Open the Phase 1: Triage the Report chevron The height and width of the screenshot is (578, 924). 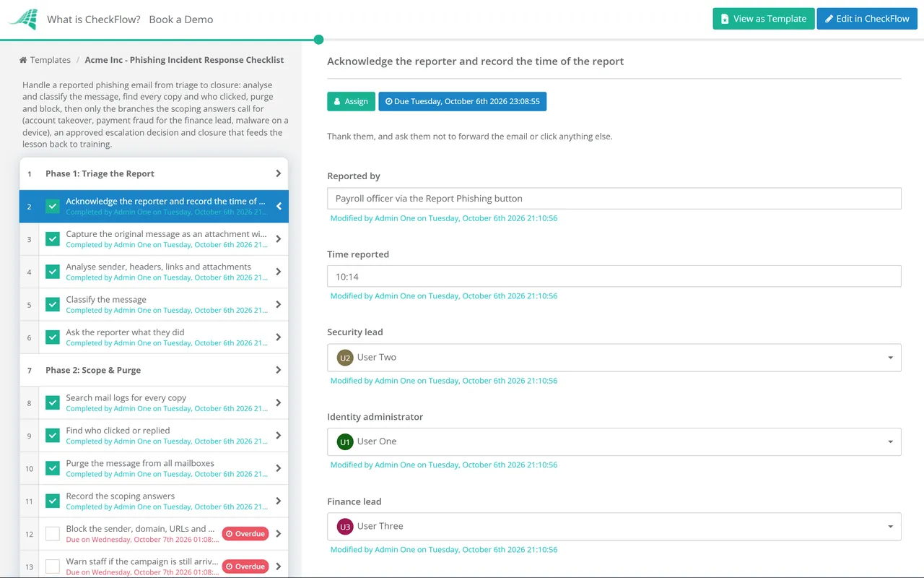pyautogui.click(x=278, y=173)
